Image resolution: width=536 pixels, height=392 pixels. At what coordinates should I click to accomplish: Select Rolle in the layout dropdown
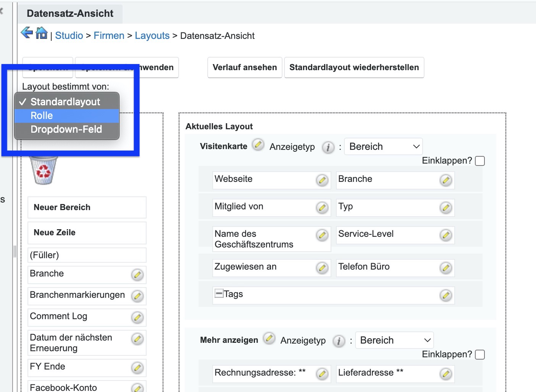42,116
